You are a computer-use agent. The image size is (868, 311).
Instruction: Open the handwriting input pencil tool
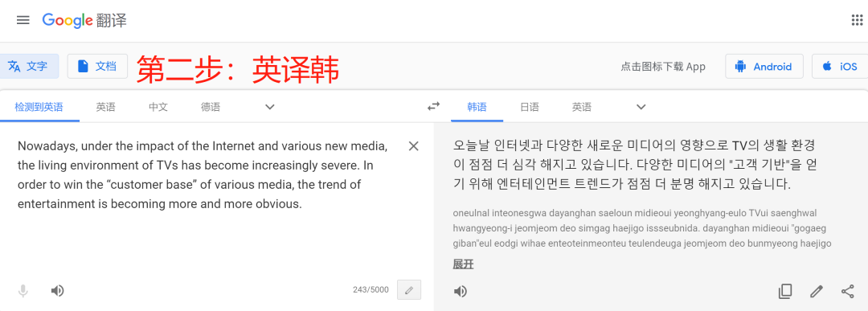[x=409, y=290]
